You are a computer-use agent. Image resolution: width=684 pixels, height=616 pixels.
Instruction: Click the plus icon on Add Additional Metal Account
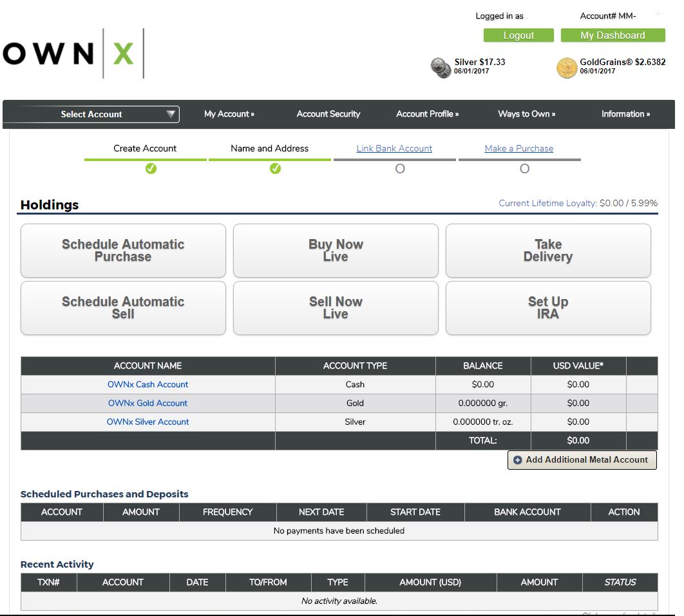pyautogui.click(x=518, y=460)
